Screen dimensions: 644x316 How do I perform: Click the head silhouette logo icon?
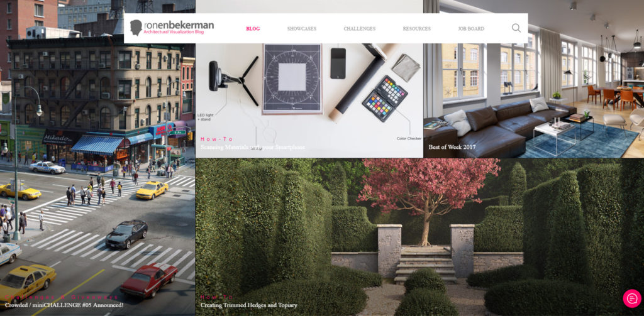pos(136,28)
